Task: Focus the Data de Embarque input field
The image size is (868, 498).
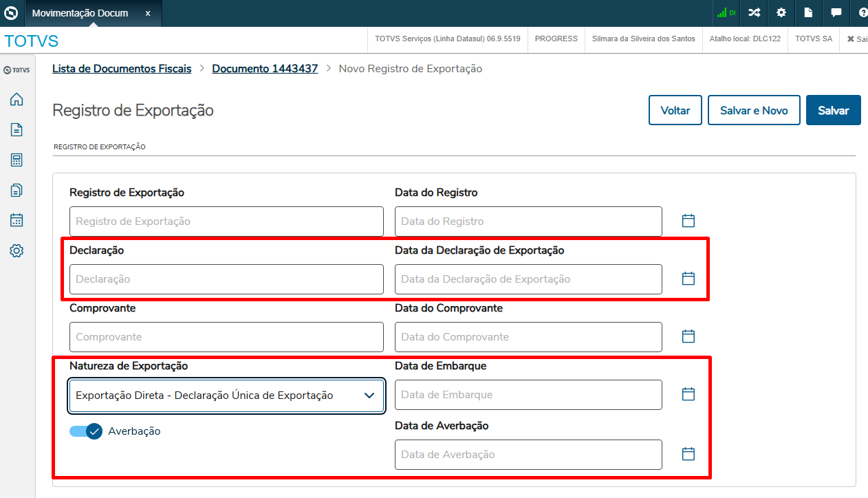Action: (x=528, y=395)
